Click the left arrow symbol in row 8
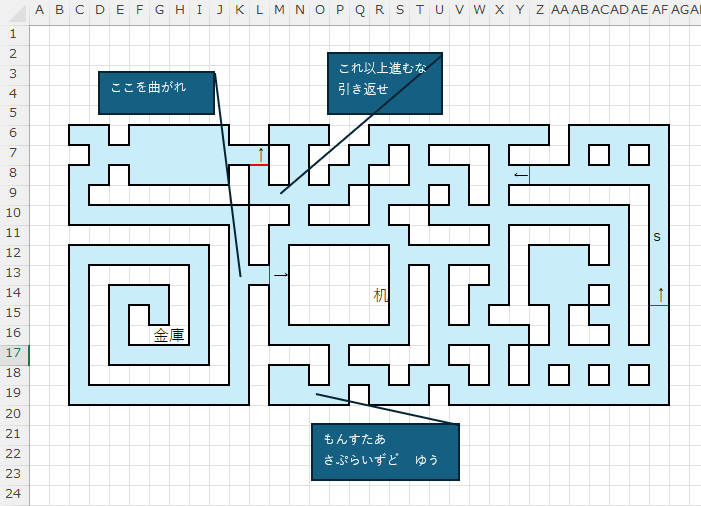Screen dimensions: 701x506 point(520,175)
